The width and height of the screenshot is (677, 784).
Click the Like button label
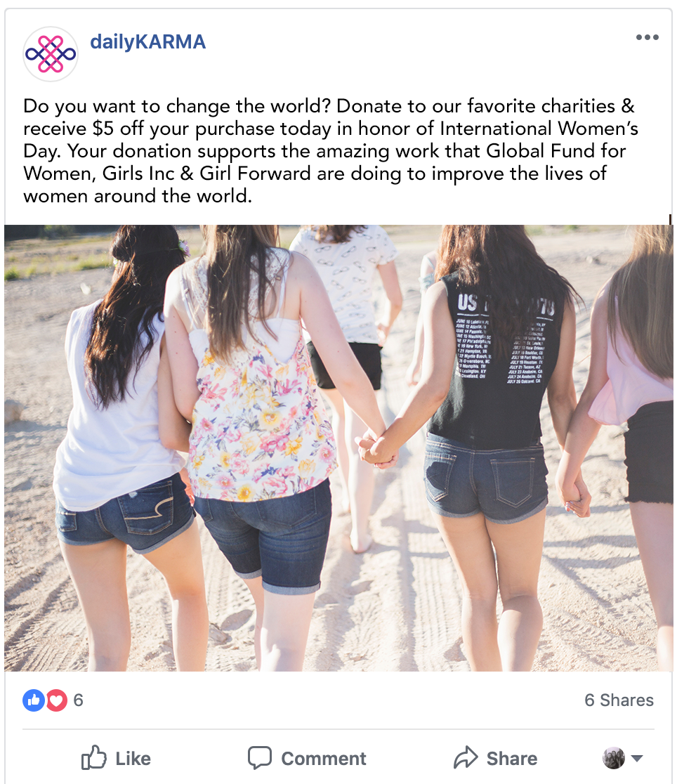click(133, 759)
